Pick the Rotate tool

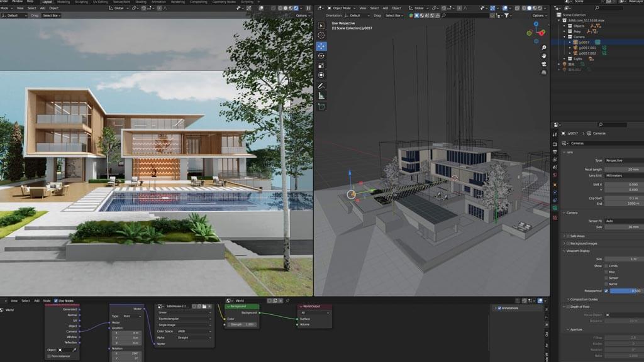[321, 56]
